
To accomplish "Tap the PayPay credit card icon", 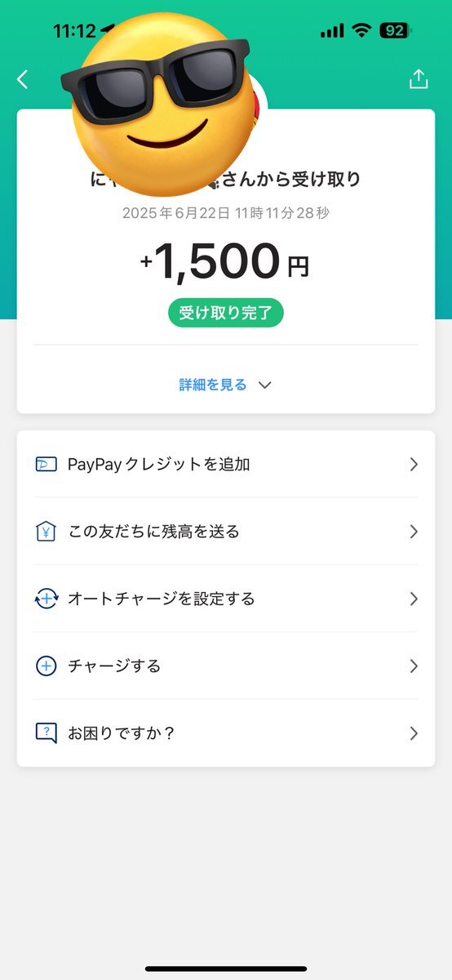I will (x=47, y=465).
